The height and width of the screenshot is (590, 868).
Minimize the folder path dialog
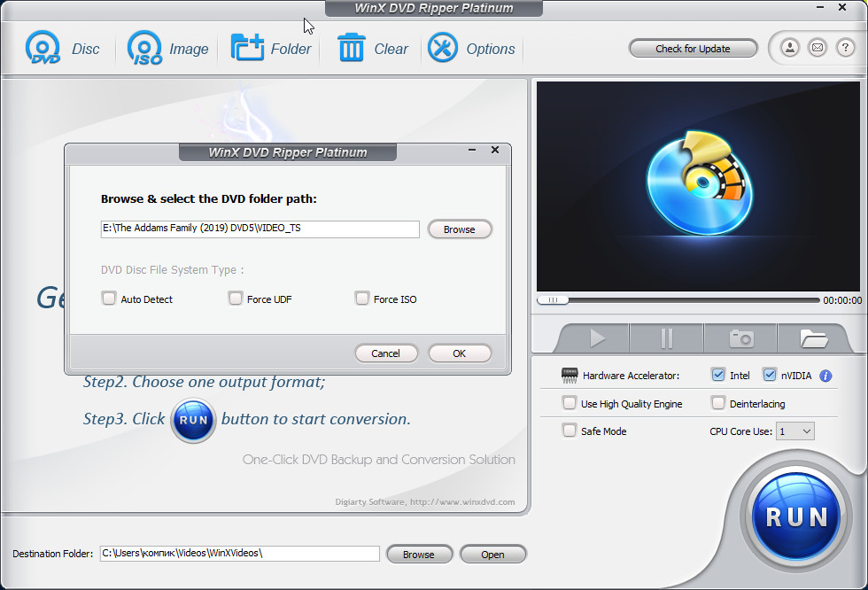pos(472,150)
